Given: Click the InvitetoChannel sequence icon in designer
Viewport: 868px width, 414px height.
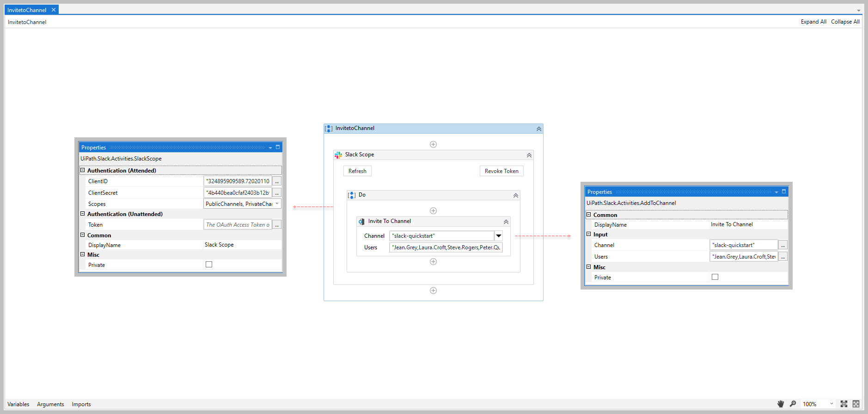Looking at the screenshot, I should (329, 129).
